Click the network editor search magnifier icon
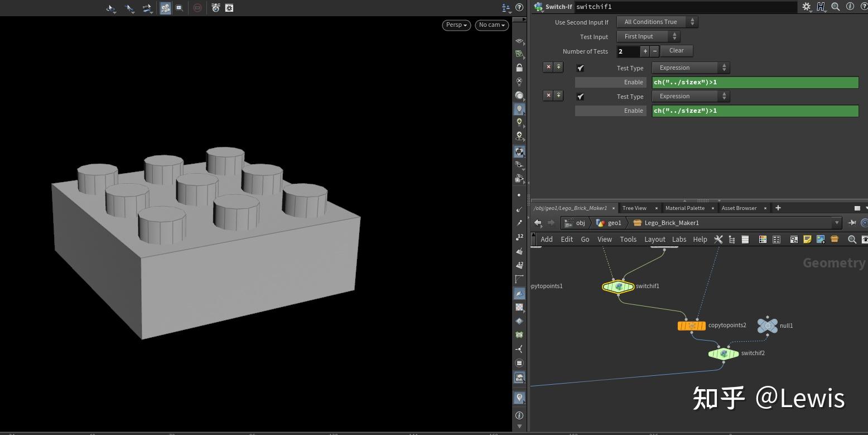This screenshot has height=435, width=868. click(x=852, y=240)
